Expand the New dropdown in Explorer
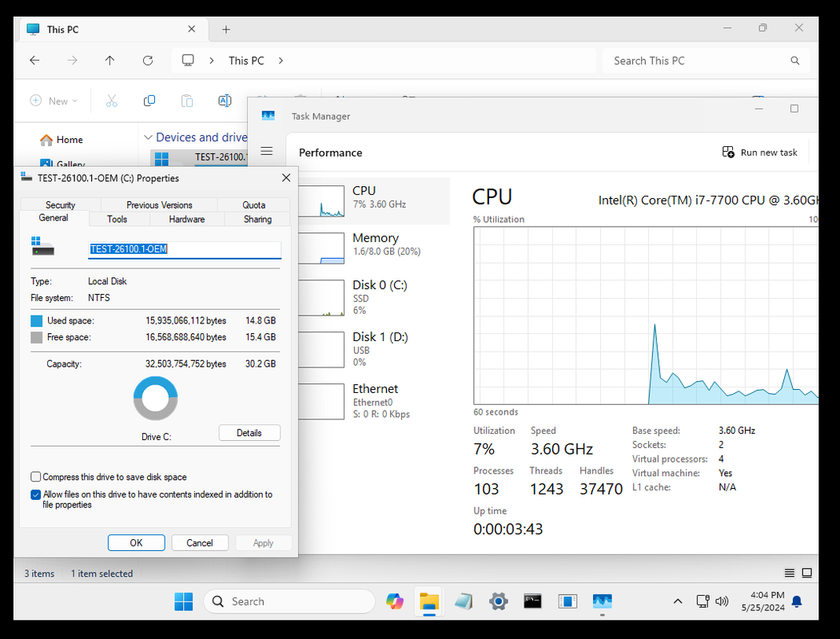This screenshot has height=639, width=840. [54, 101]
